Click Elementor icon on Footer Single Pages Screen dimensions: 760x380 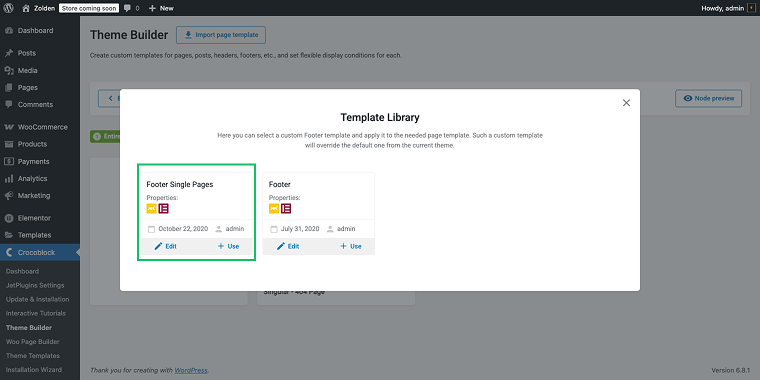(163, 209)
